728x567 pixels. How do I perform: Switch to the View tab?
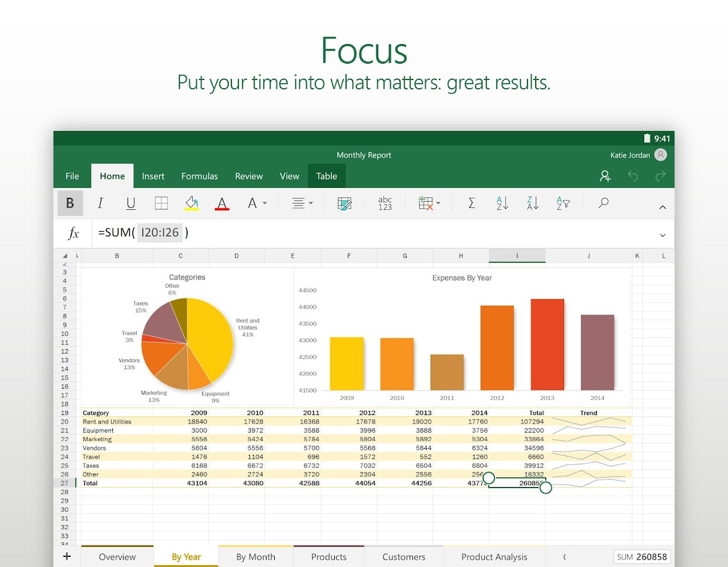pos(289,176)
